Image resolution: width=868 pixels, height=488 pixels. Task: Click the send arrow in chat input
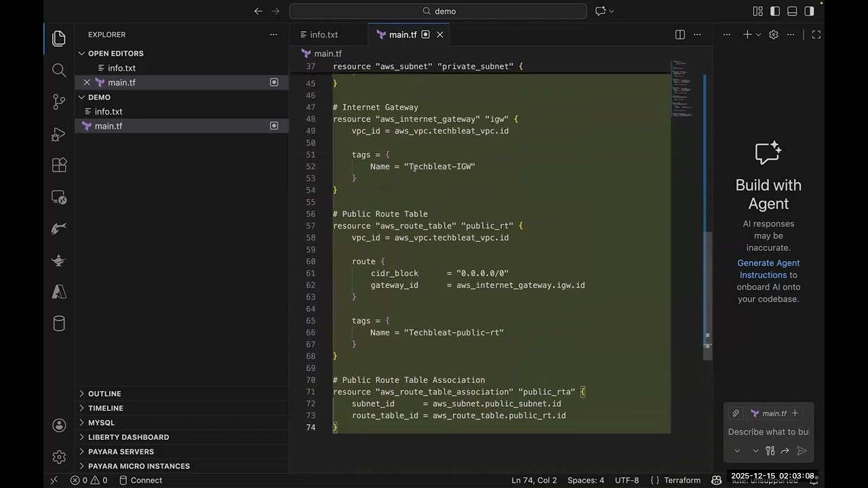[x=802, y=451]
